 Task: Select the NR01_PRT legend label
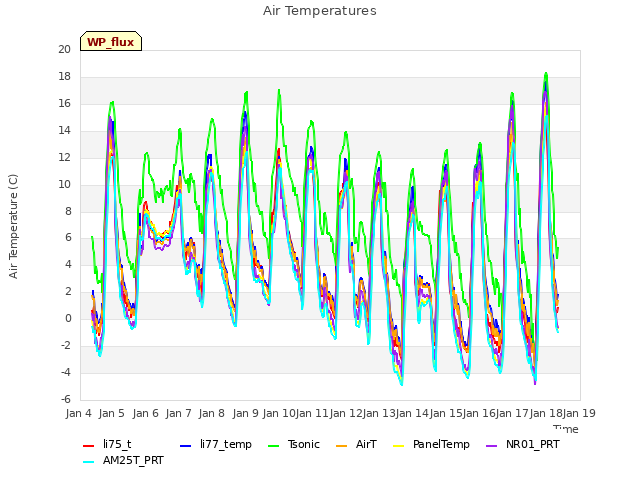(x=533, y=444)
